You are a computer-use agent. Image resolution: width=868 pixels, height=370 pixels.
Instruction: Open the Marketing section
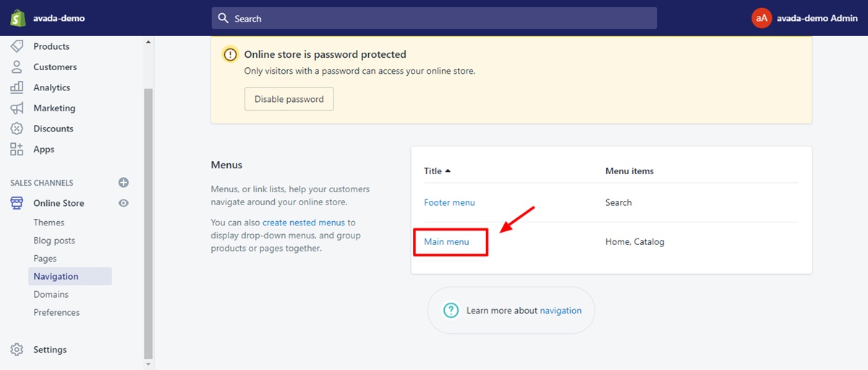pos(54,108)
